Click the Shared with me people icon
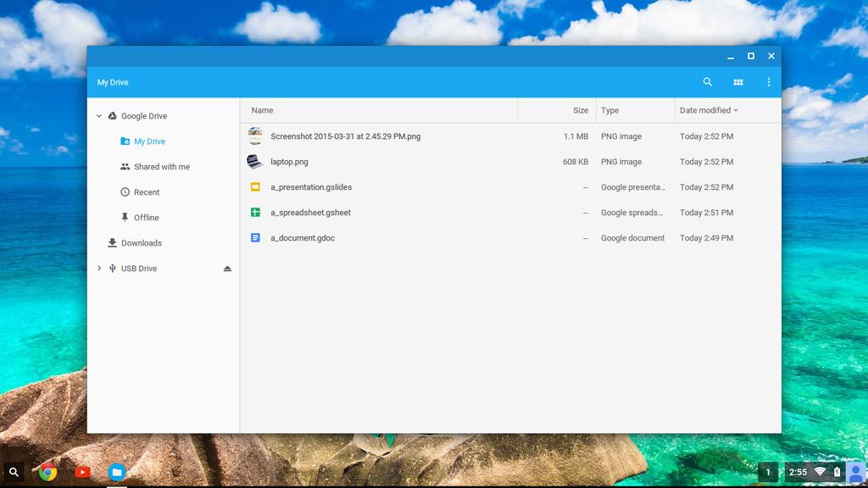Screen dimensions: 868x488 click(125, 167)
